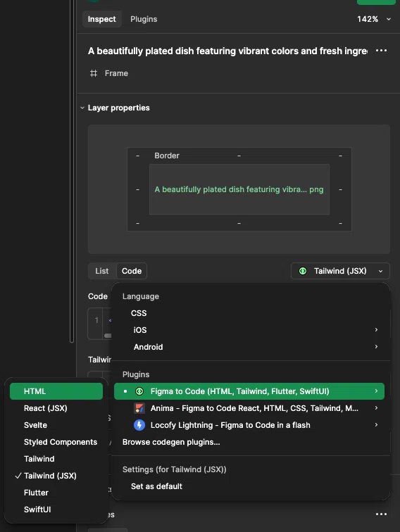Click the Code section heading
This screenshot has height=532, width=400.
pyautogui.click(x=98, y=296)
